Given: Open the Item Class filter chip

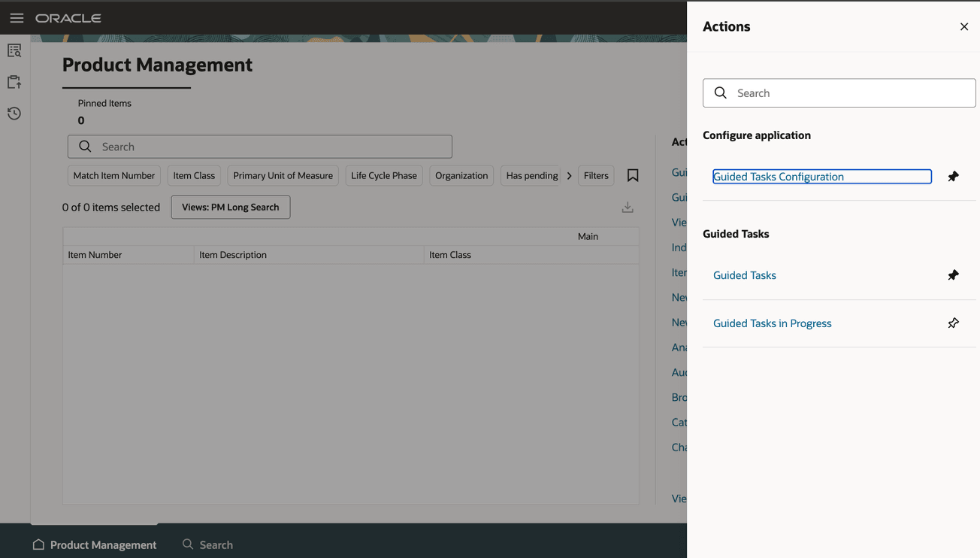Looking at the screenshot, I should [x=194, y=176].
